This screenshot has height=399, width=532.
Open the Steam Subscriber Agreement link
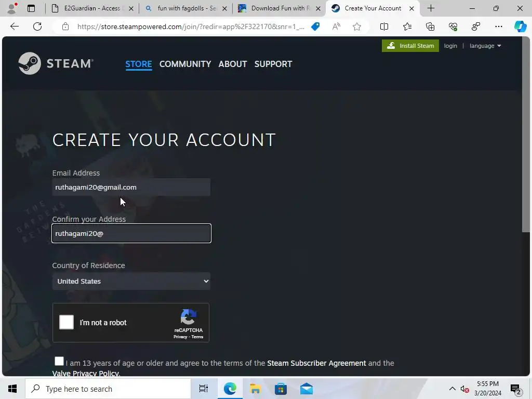click(316, 363)
